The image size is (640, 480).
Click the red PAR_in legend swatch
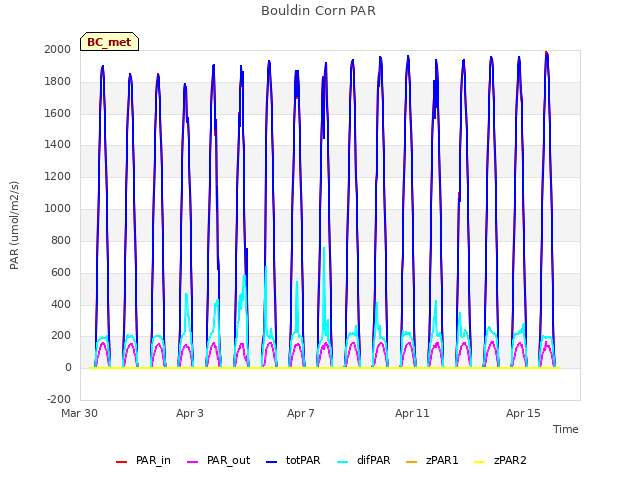(121, 462)
